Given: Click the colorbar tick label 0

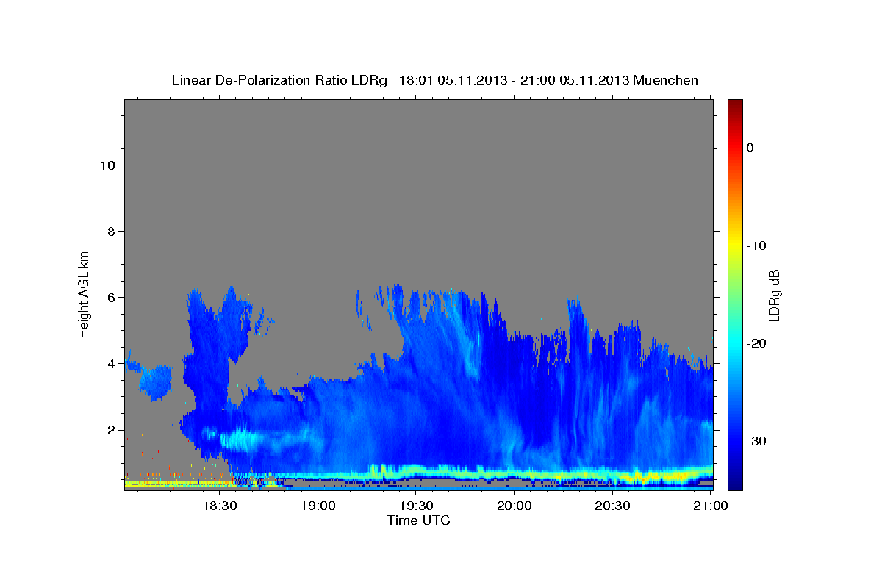Looking at the screenshot, I should [750, 148].
